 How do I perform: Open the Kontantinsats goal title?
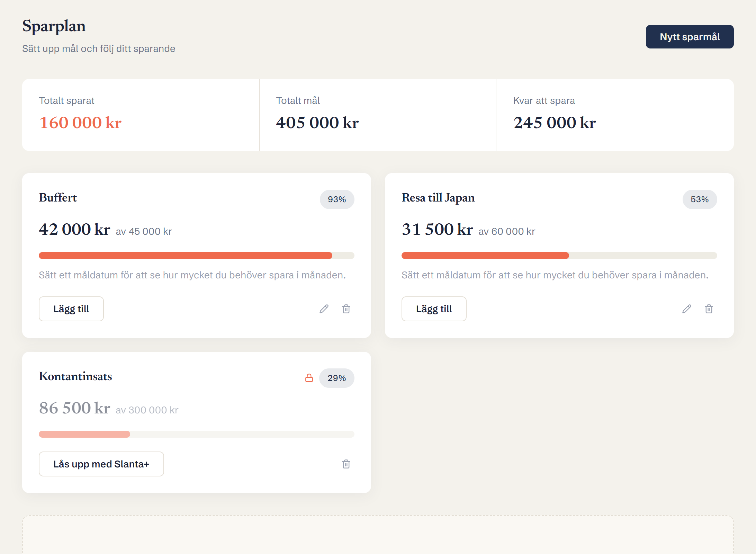[75, 376]
